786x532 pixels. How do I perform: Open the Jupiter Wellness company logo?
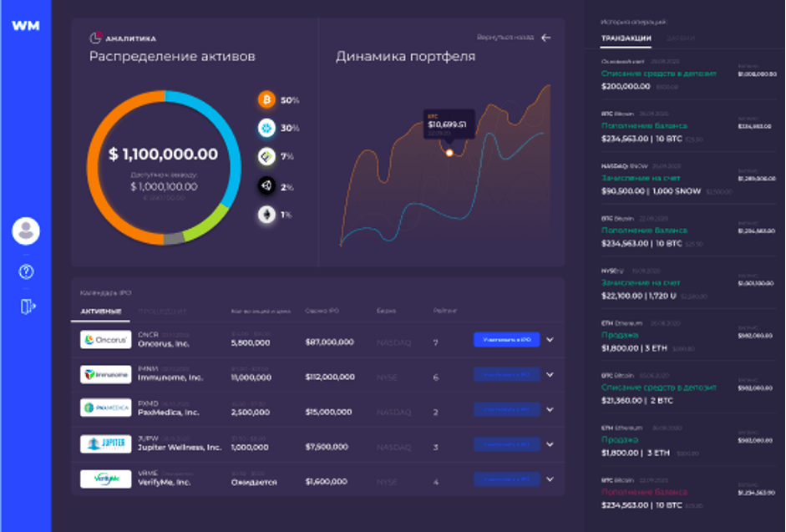pyautogui.click(x=106, y=443)
